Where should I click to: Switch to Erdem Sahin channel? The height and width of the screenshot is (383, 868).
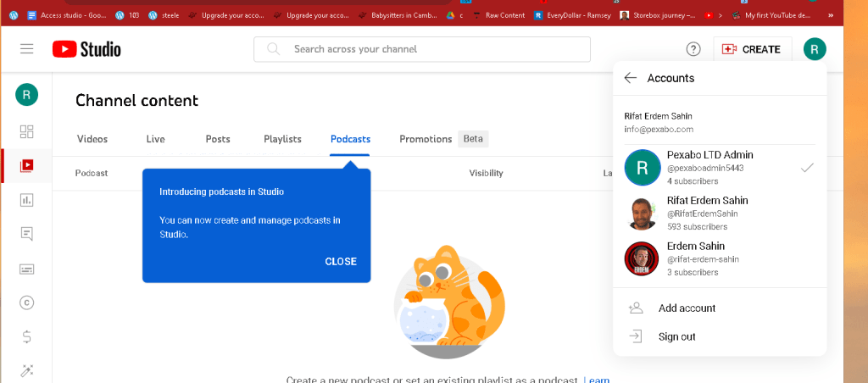tap(720, 258)
